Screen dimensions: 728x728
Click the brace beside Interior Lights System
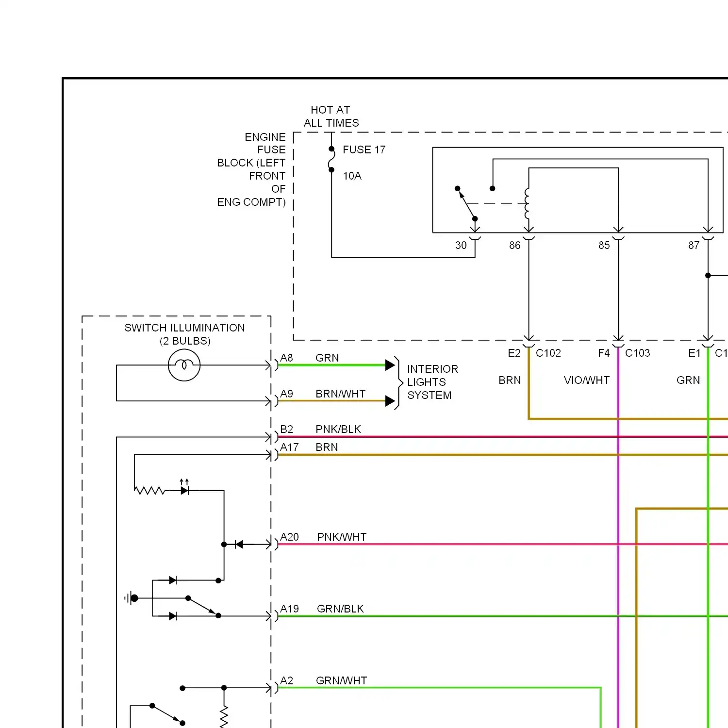pos(399,383)
